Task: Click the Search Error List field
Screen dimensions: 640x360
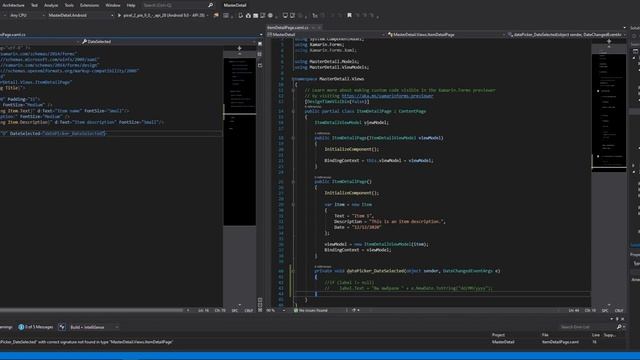Action: 588,327
